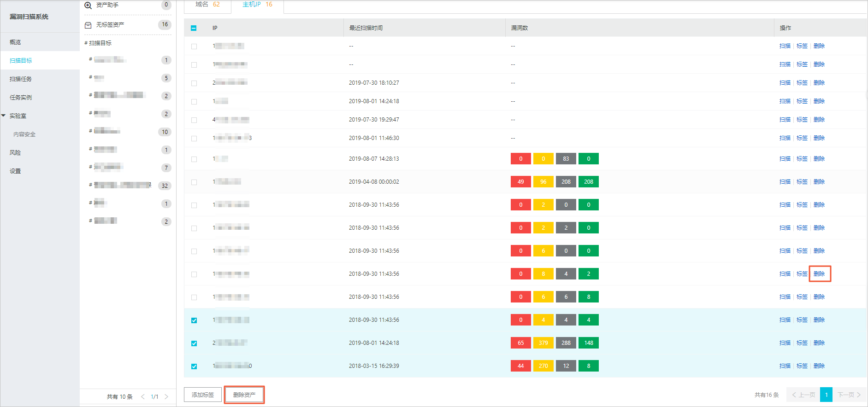The image size is (868, 407).
Task: Click the 添加标签 button
Action: (x=203, y=395)
